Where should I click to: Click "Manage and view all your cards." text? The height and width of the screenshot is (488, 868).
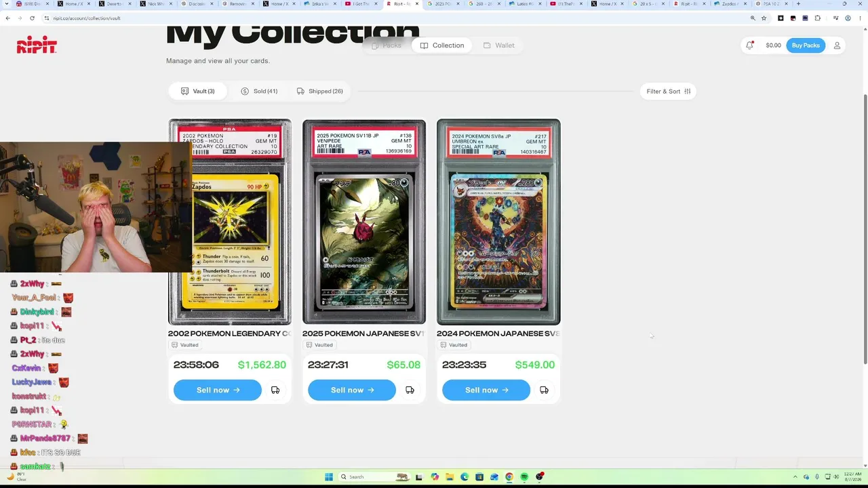[218, 61]
